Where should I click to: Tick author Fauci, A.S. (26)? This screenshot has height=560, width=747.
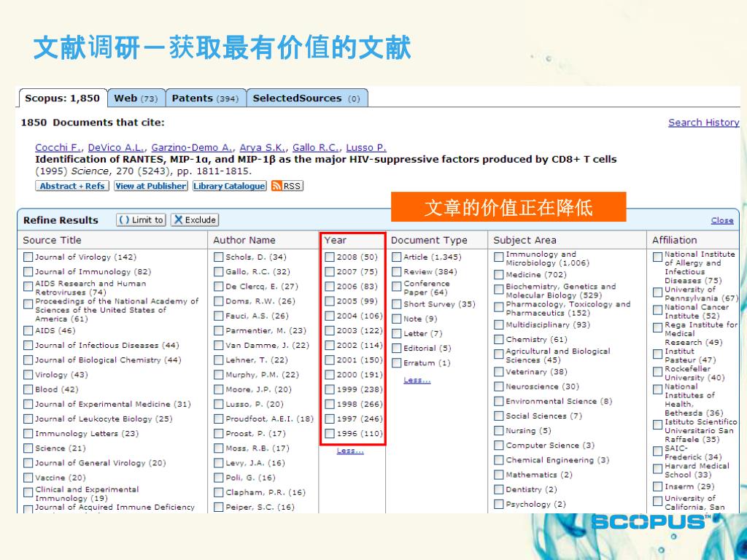tap(219, 316)
